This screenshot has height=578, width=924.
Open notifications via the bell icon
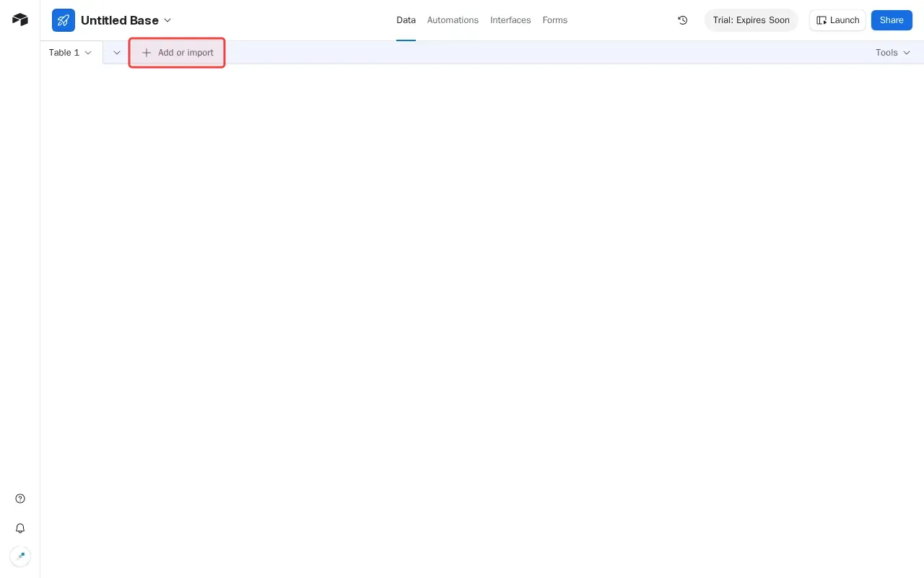point(19,528)
